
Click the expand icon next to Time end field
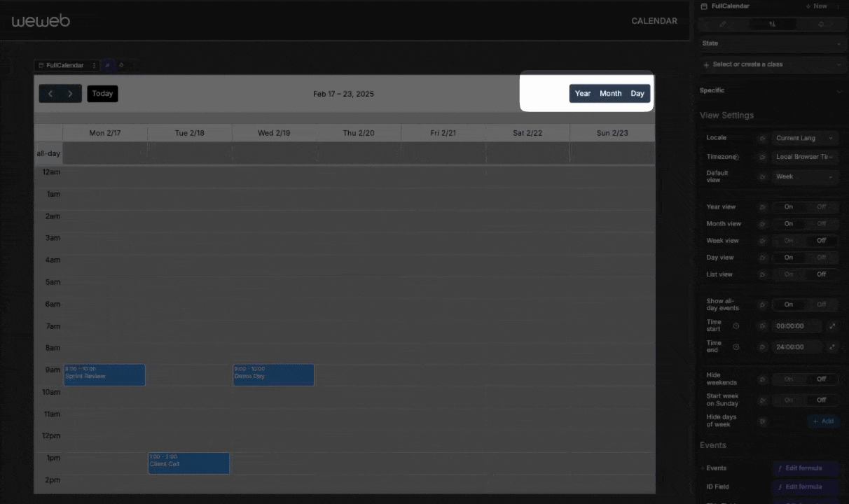(x=833, y=346)
